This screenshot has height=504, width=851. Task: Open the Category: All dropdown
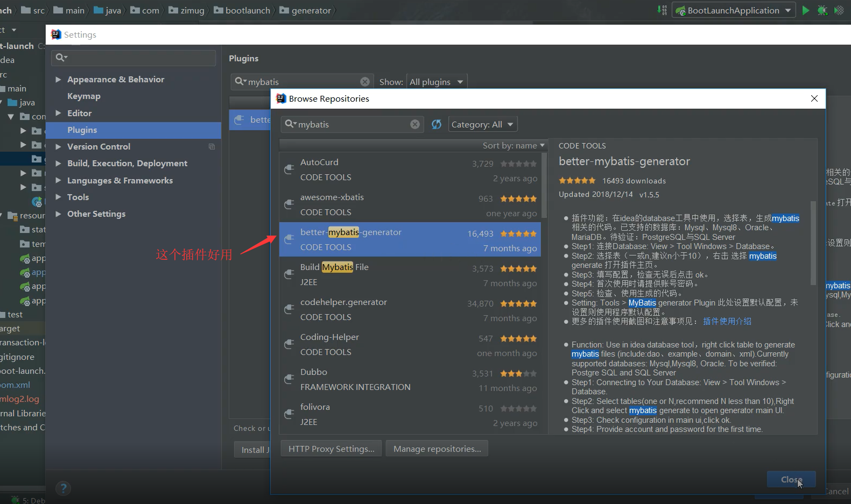tap(482, 124)
